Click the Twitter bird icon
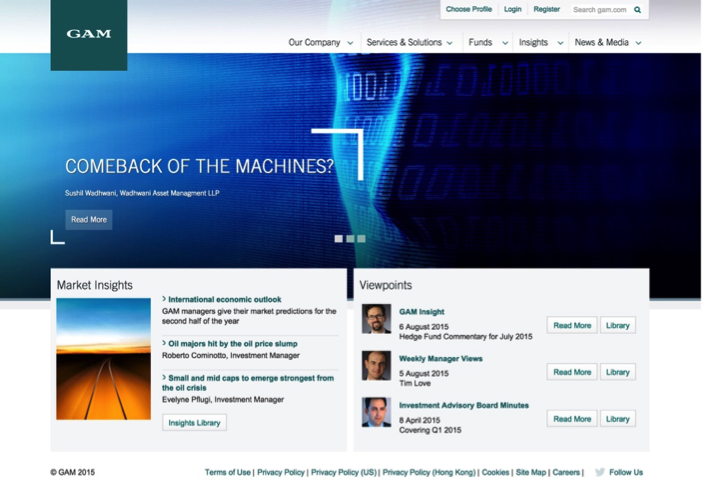This screenshot has width=703, height=490. click(x=599, y=472)
